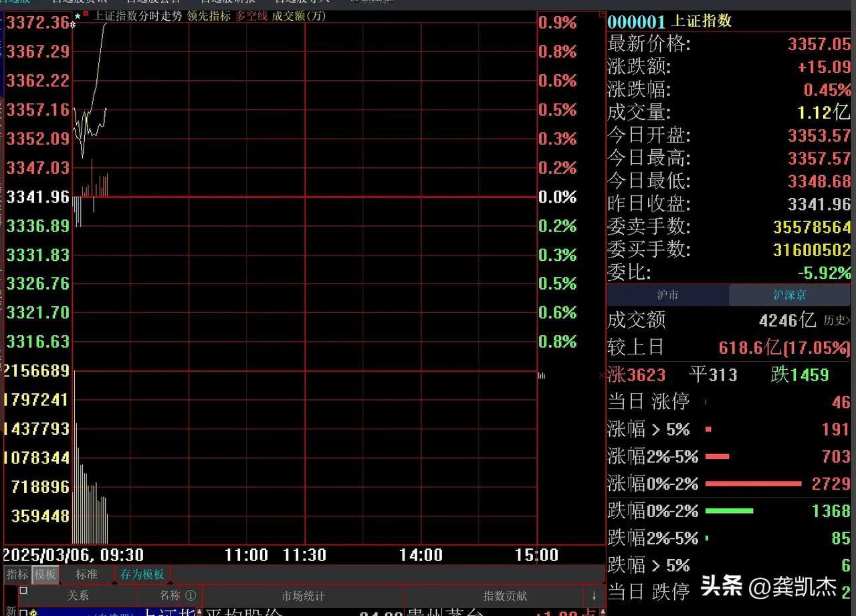This screenshot has height=616, width=856.
Task: Tick the checkbox in the 关系 table header corner
Action: tap(23, 591)
